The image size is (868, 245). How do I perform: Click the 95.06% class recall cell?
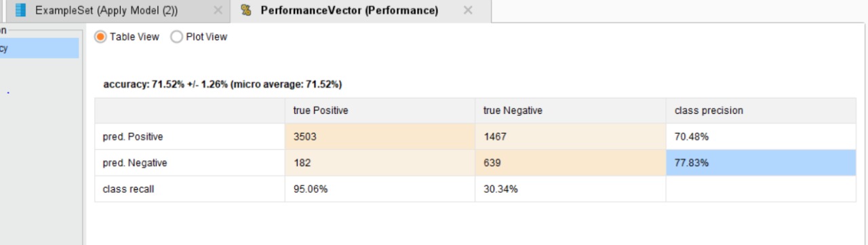coord(380,189)
